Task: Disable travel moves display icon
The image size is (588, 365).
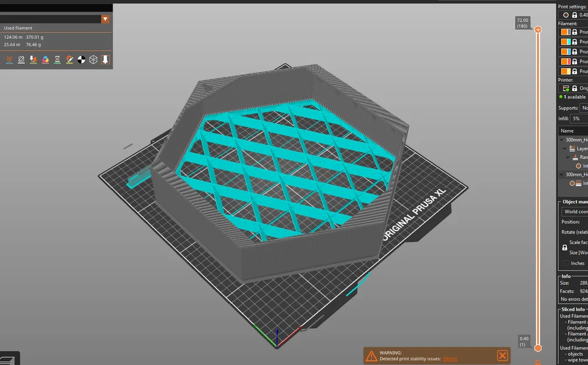Action: pyautogui.click(x=104, y=58)
